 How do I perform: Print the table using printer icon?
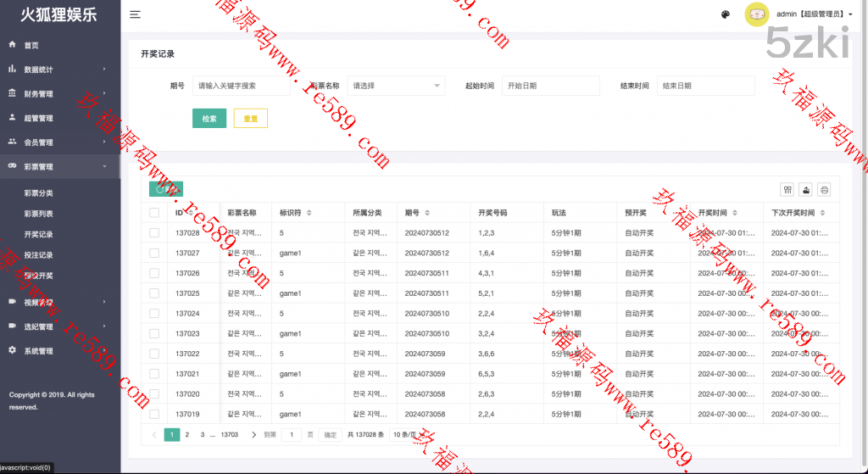824,190
